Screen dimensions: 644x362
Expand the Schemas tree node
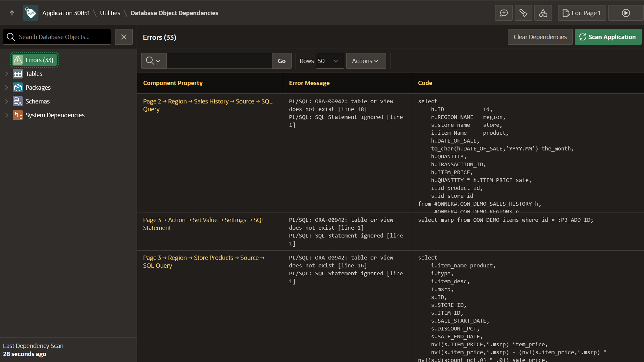tap(6, 101)
